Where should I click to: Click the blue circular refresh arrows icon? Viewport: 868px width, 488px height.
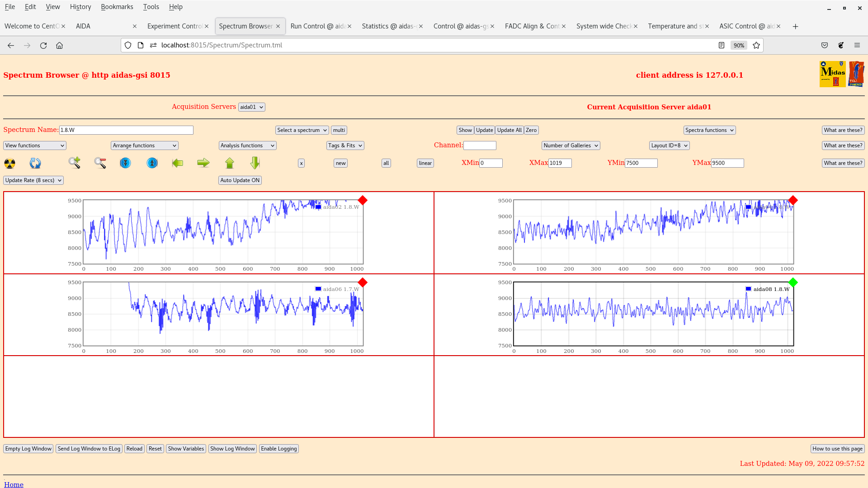point(35,163)
